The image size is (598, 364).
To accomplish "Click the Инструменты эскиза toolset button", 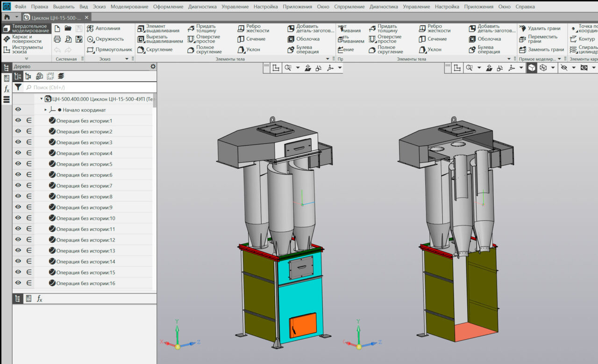I will pos(26,49).
